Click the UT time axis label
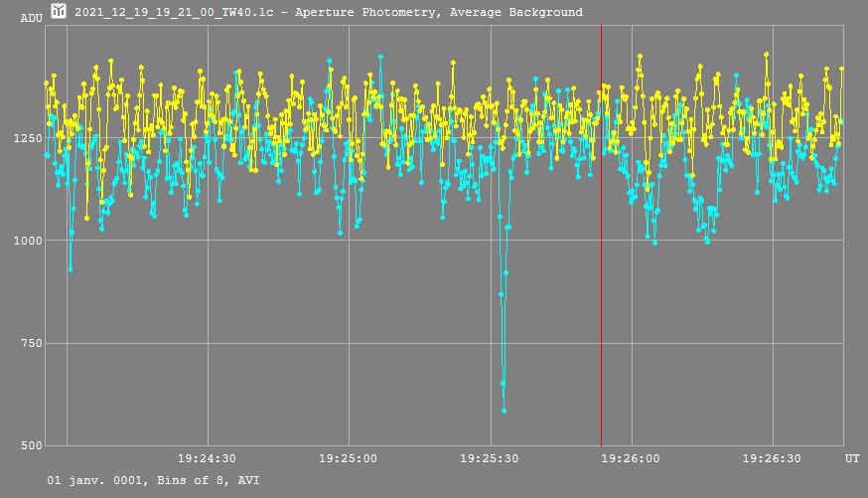868x498 pixels. click(x=852, y=459)
